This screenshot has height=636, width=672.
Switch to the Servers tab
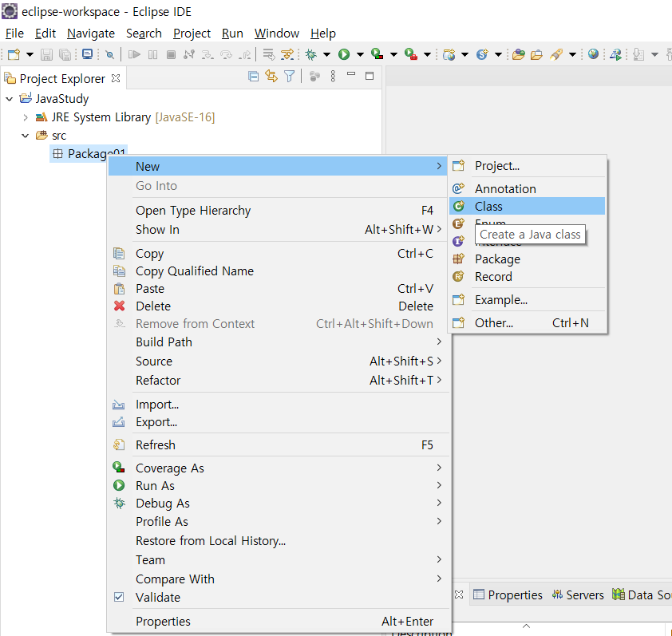[578, 595]
